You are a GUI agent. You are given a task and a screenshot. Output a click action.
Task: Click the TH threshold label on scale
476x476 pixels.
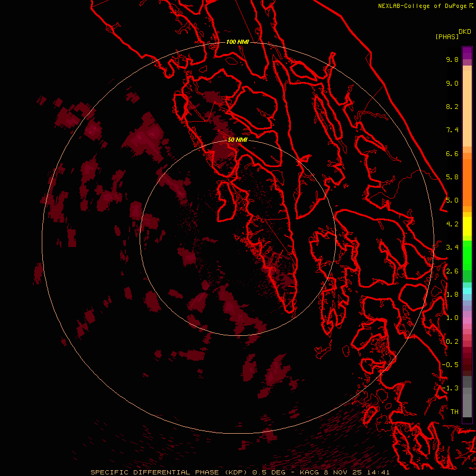pyautogui.click(x=454, y=412)
